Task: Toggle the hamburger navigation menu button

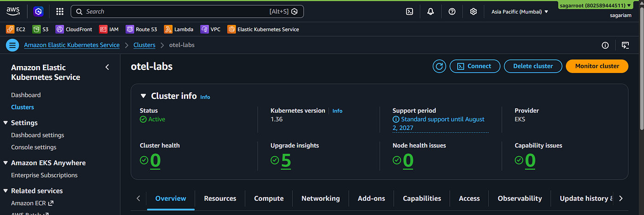Action: pos(12,45)
